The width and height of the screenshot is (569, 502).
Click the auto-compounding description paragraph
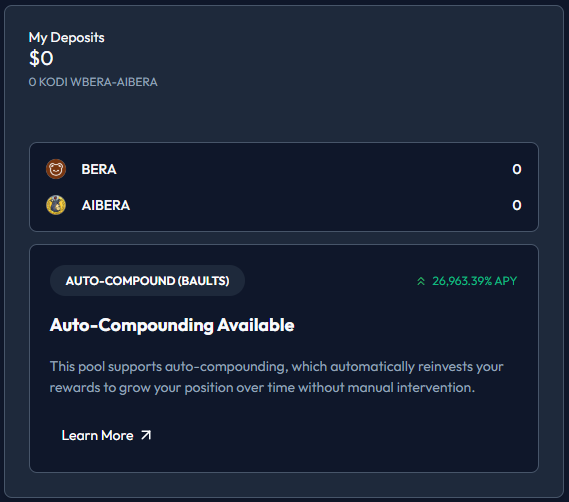(x=276, y=377)
